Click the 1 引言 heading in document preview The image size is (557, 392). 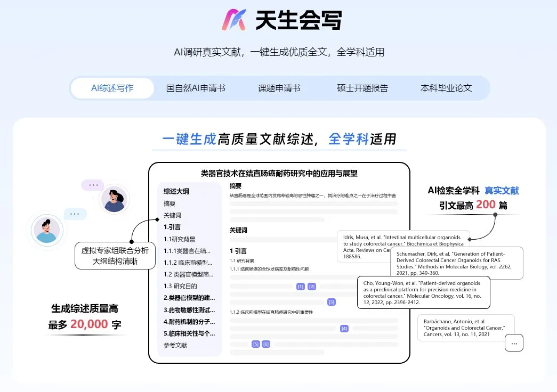pos(238,251)
